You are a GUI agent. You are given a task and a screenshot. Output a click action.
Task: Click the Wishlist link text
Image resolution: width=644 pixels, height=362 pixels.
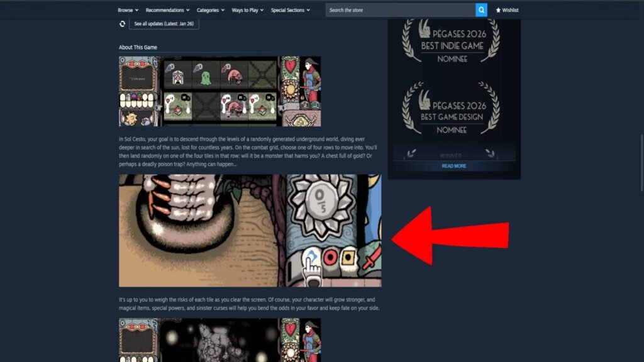click(510, 10)
